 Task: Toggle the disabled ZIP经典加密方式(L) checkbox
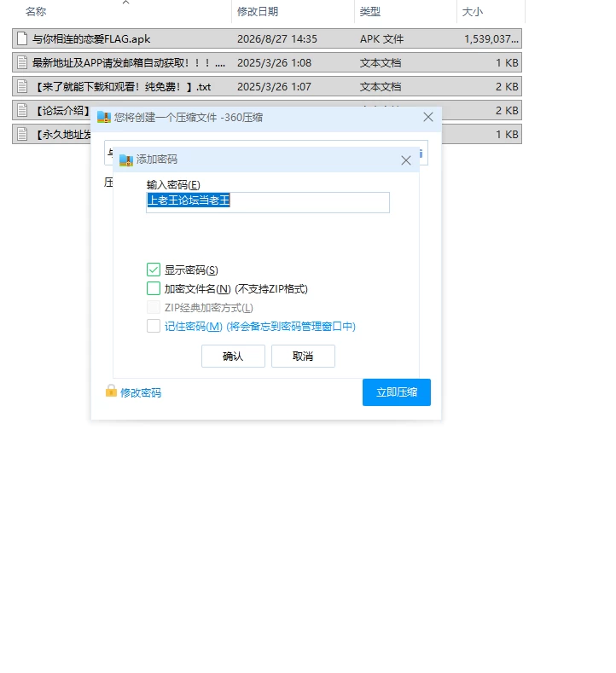tap(154, 307)
